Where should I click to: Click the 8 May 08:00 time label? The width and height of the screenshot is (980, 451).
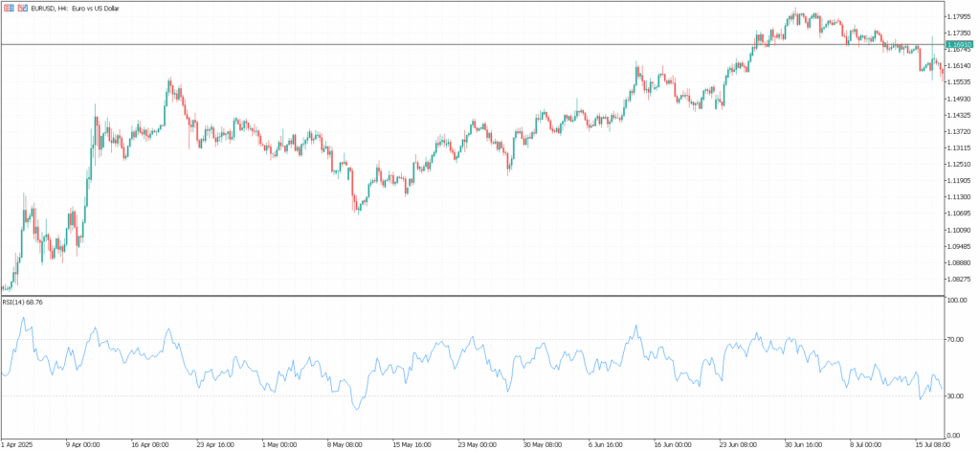(345, 444)
